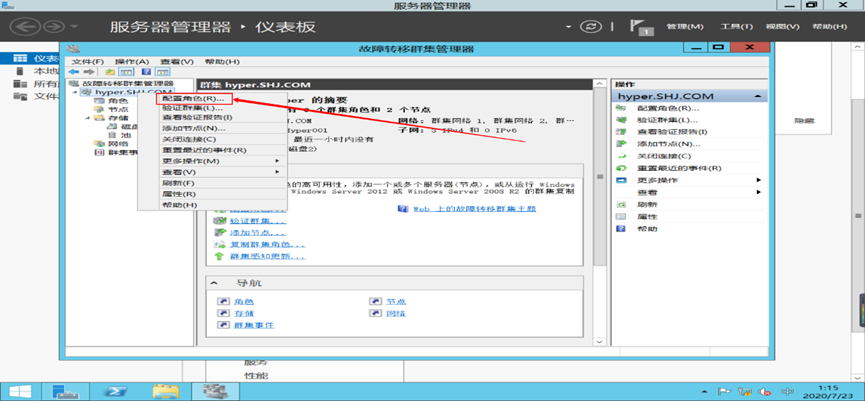Open 管理(M) menu in Server Manager
The height and width of the screenshot is (401, 865).
(685, 26)
